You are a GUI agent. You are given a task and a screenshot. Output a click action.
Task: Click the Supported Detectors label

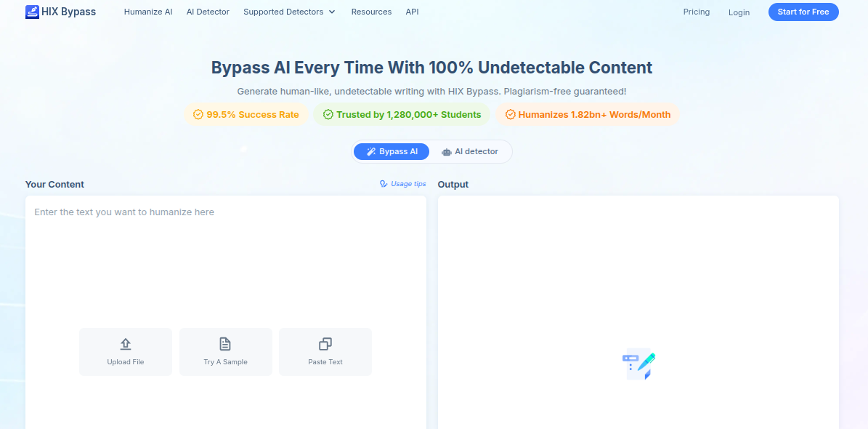tap(284, 12)
